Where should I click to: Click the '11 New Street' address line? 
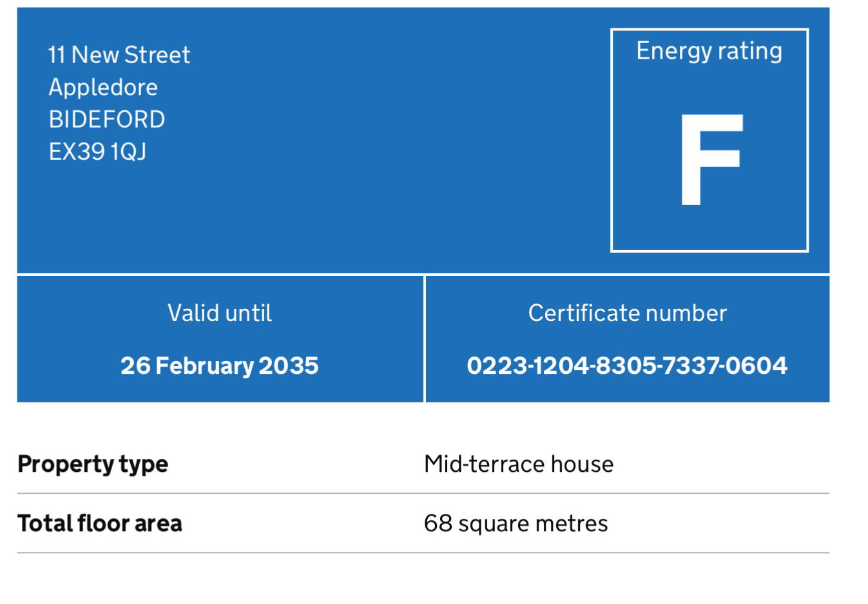point(119,55)
